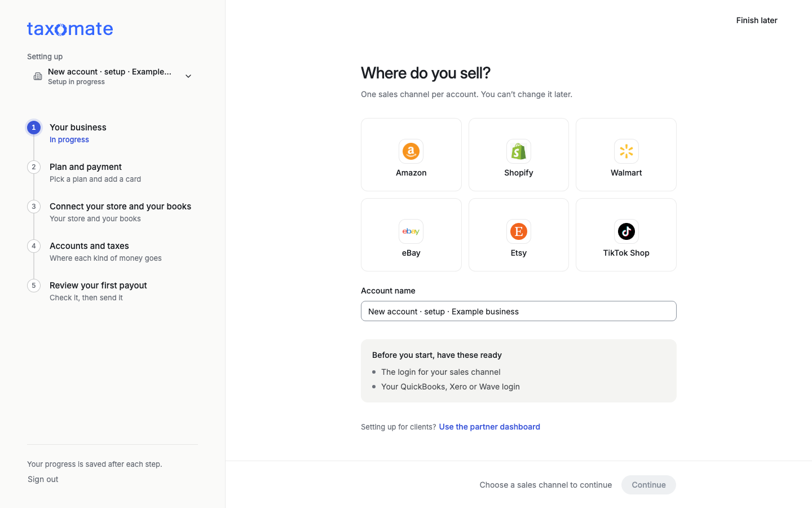
Task: Click the building icon beside New account
Action: (38, 76)
